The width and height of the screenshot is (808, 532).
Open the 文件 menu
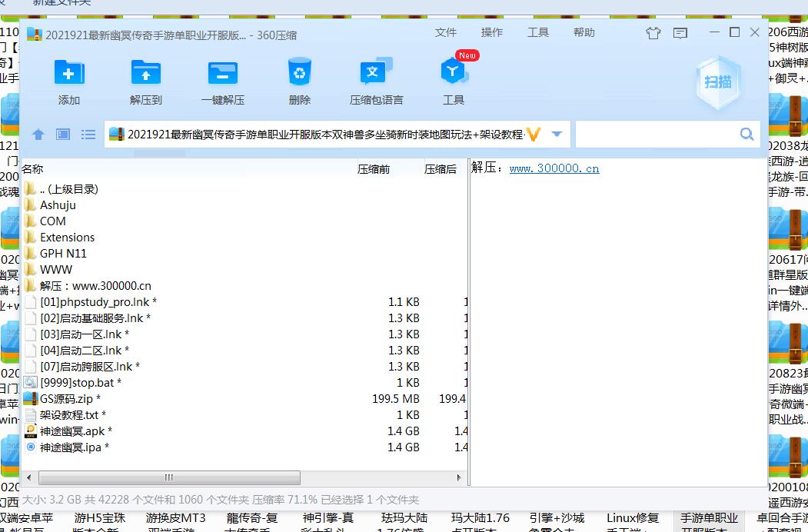pyautogui.click(x=446, y=32)
